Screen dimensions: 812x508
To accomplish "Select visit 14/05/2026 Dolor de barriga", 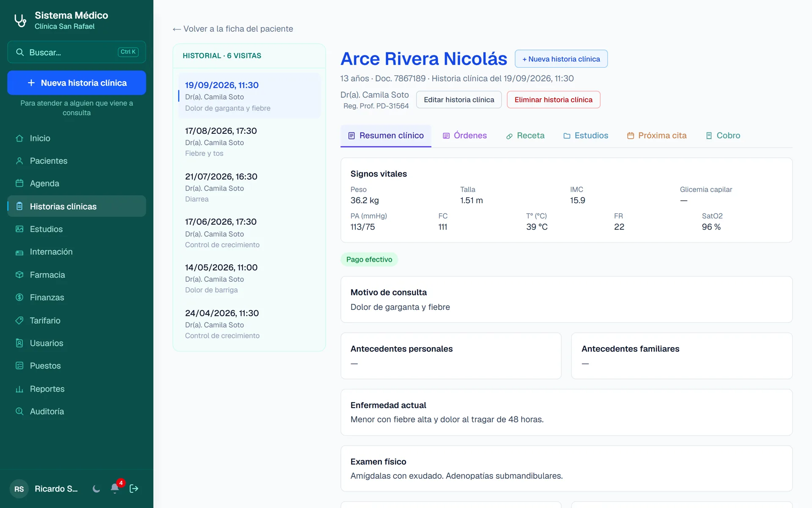I will (249, 279).
